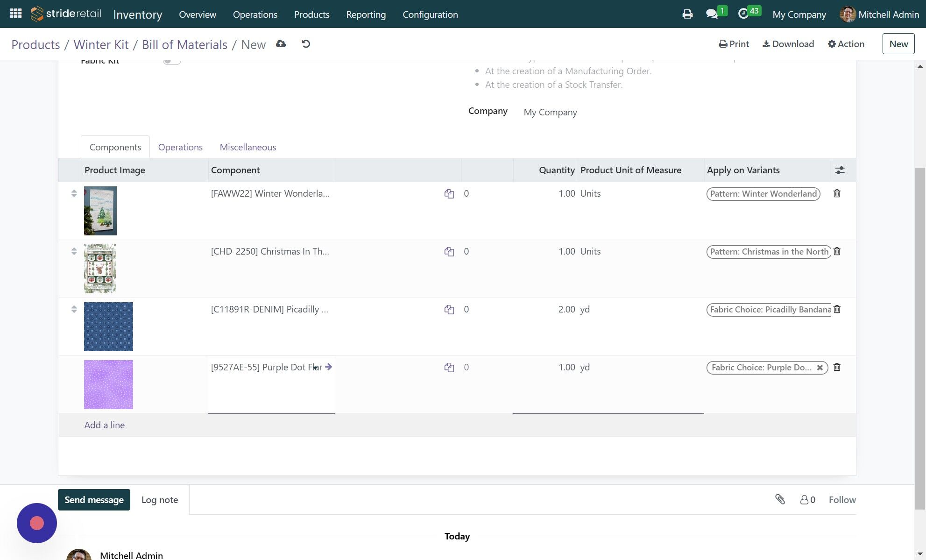Open the activities clock icon
926x560 pixels.
743,14
